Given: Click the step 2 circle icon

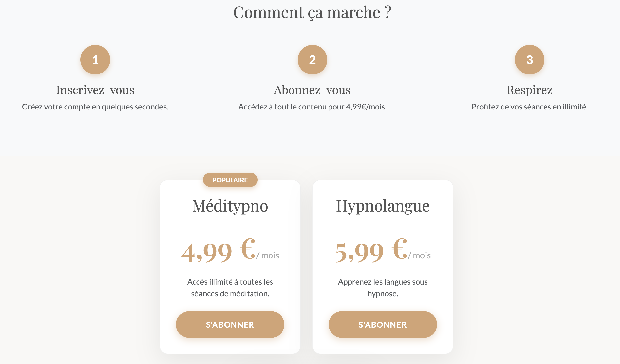Looking at the screenshot, I should (x=312, y=60).
